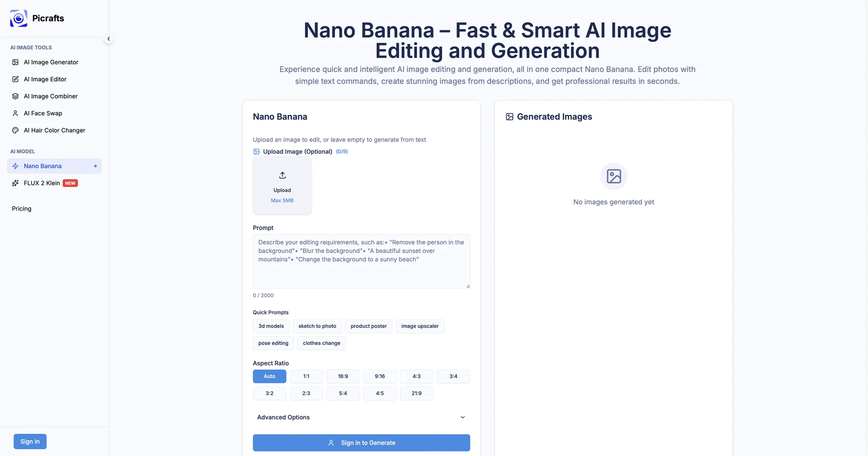Screen dimensions: 868x456
Task: Select the AI Image Combiner icon
Action: coord(15,96)
